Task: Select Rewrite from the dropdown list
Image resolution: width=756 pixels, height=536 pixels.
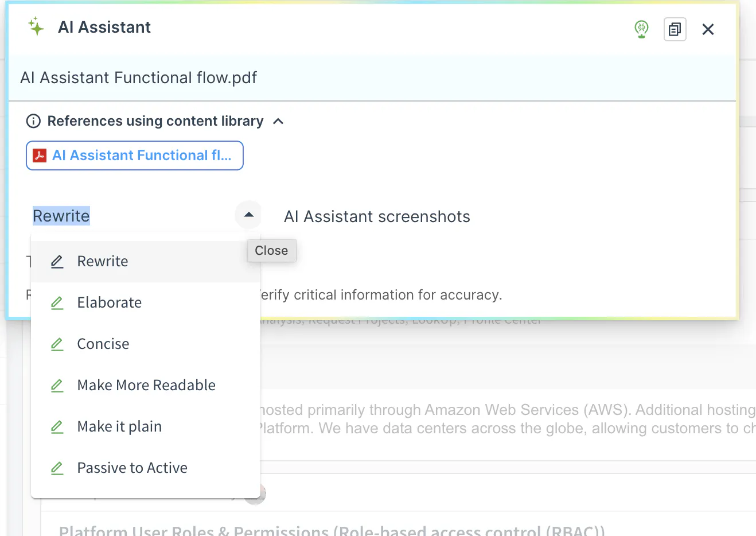Action: [103, 262]
